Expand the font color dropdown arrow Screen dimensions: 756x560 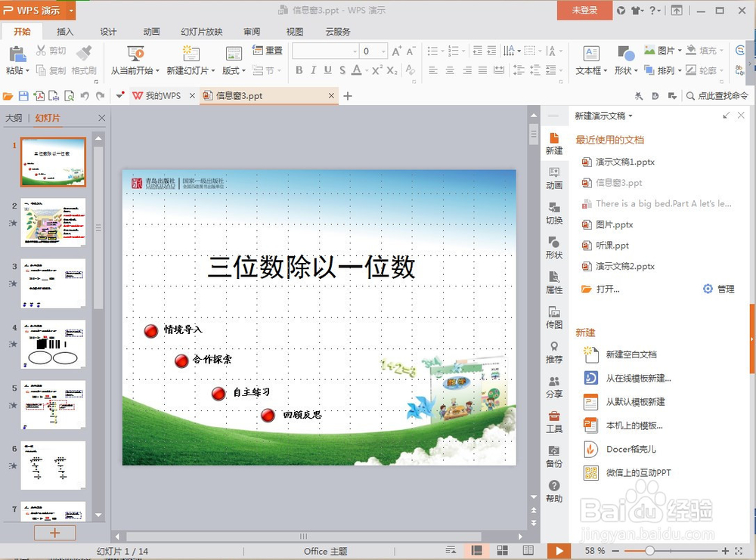(x=367, y=71)
